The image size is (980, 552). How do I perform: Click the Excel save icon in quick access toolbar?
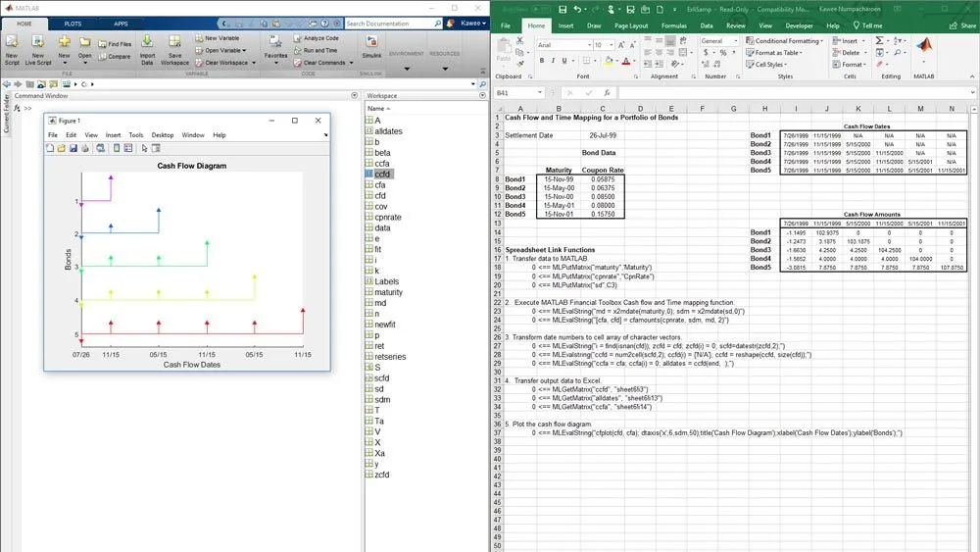click(563, 10)
